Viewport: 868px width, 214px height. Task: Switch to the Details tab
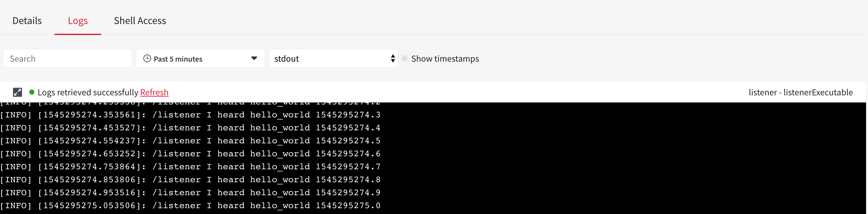(x=27, y=20)
